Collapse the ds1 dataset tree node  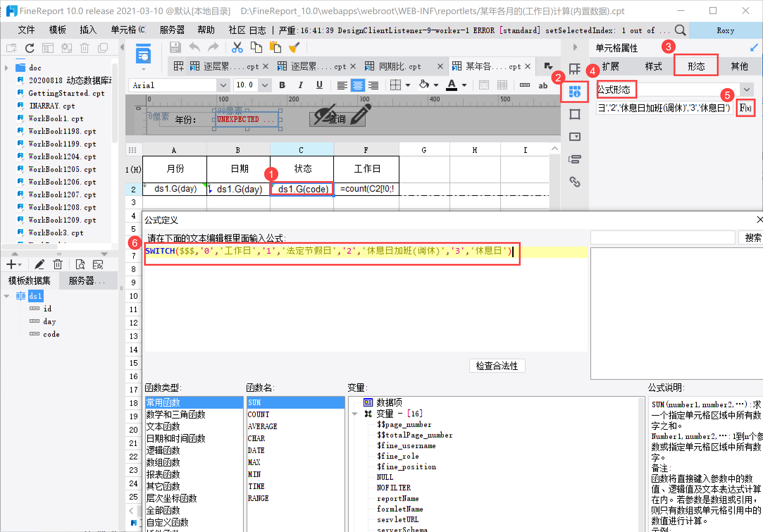pos(7,296)
